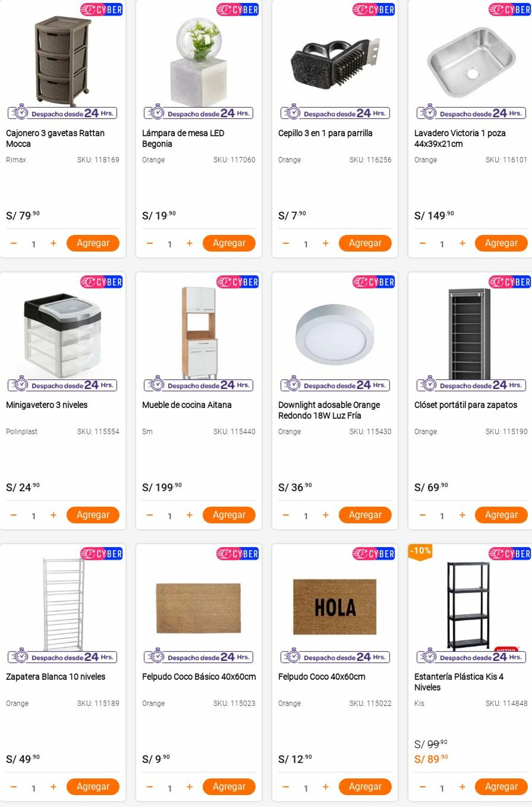Click Agregar for Mueble de cocina Aitana
The image size is (532, 807).
tap(229, 515)
